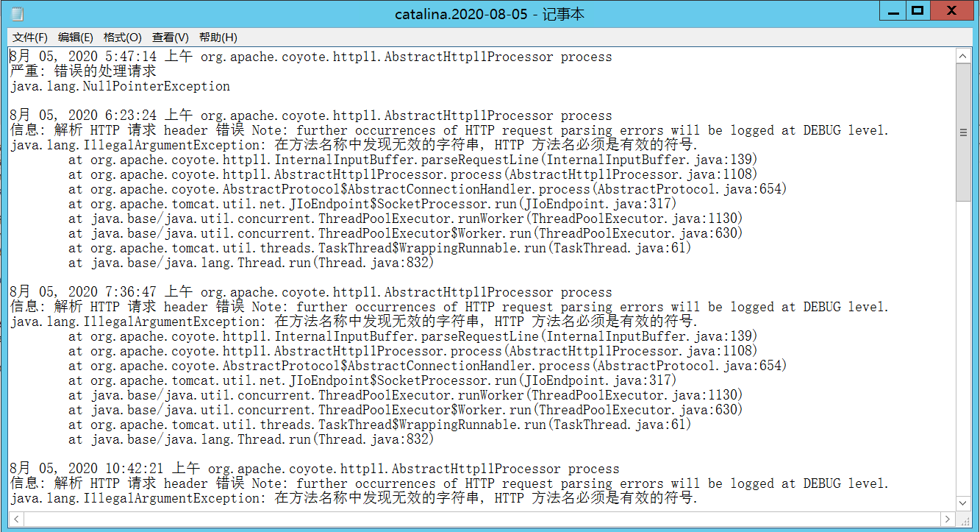Click the catalina.2020-08-05 title bar text
The image size is (980, 532).
pos(490,10)
